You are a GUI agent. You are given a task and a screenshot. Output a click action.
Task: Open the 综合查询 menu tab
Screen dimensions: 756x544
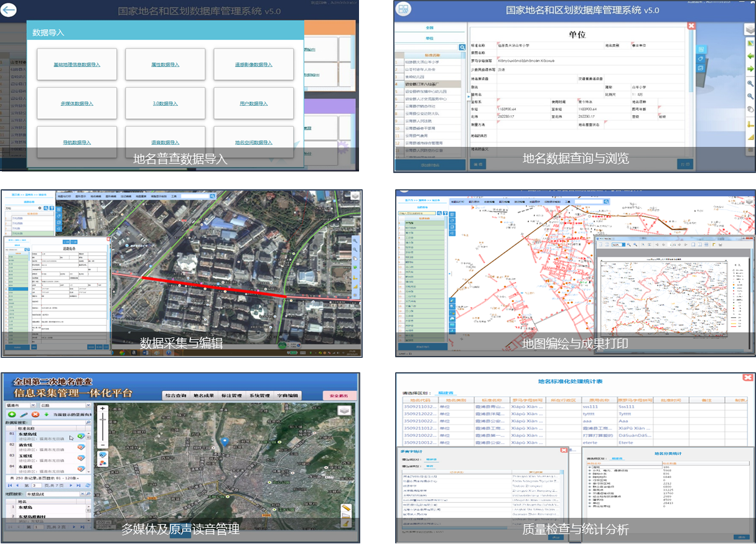pyautogui.click(x=175, y=395)
